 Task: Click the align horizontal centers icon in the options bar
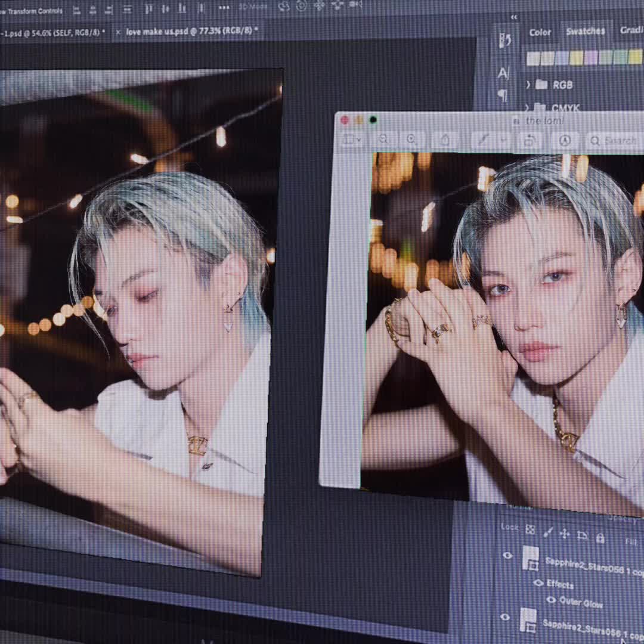[x=93, y=10]
